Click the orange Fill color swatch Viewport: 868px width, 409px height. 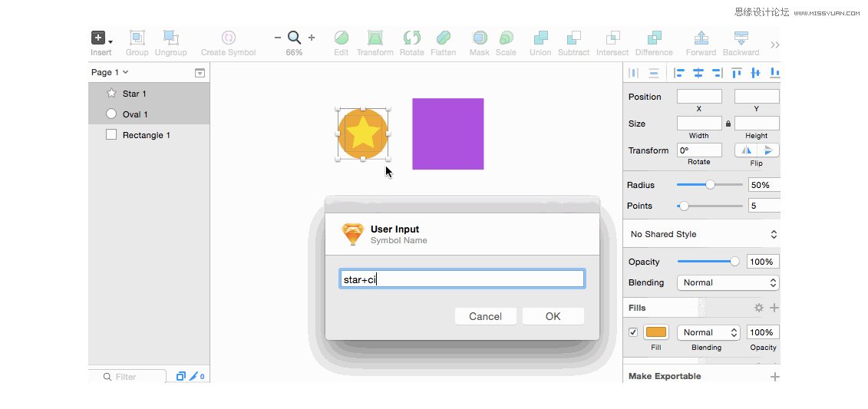(x=656, y=332)
